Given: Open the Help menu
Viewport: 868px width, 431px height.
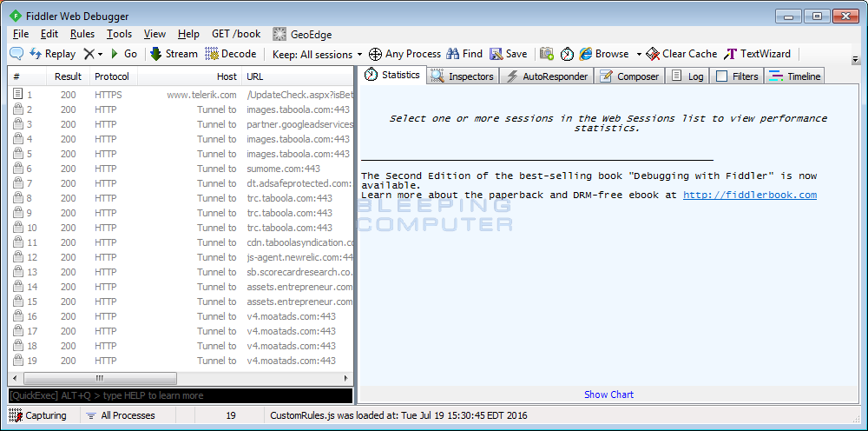Looking at the screenshot, I should (x=188, y=34).
